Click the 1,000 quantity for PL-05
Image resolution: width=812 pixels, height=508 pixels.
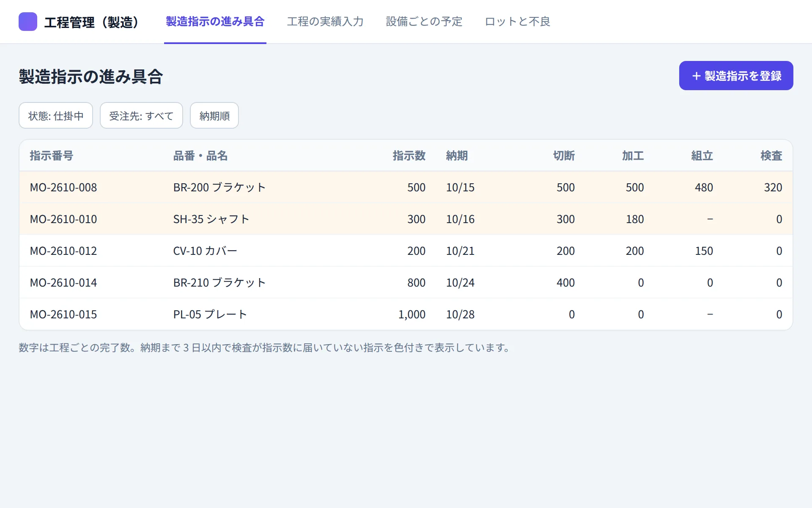click(x=412, y=315)
